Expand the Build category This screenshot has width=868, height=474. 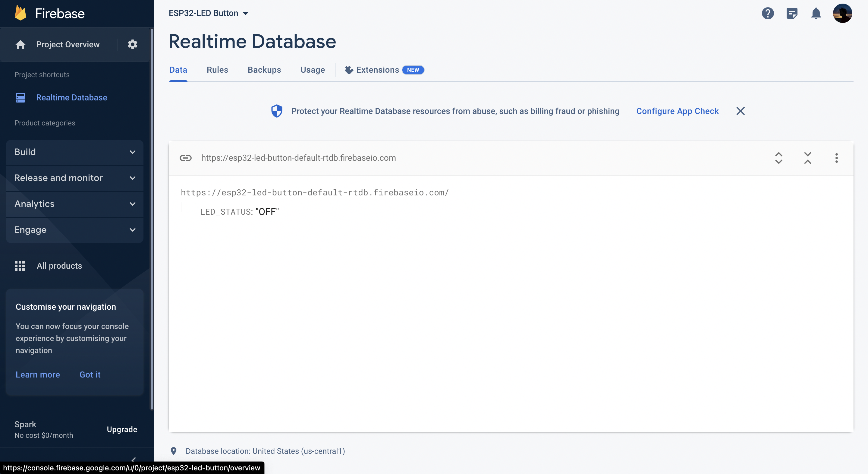tap(75, 152)
